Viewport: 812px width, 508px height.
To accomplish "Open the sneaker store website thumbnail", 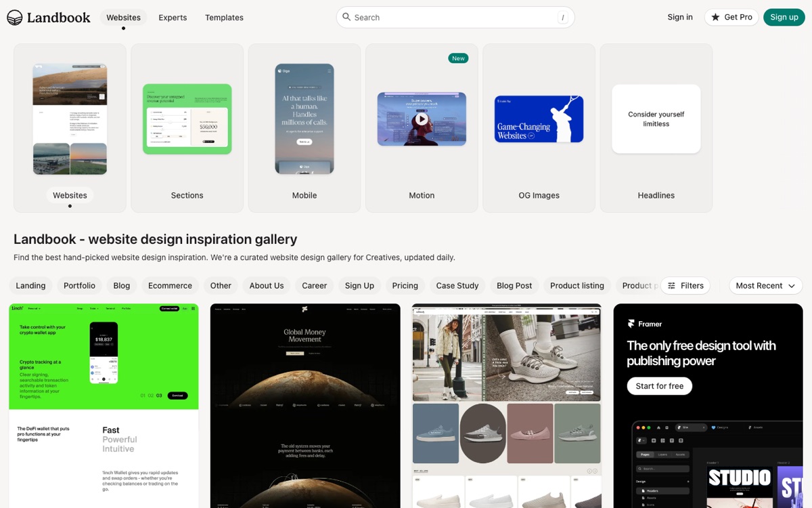I will (507, 406).
